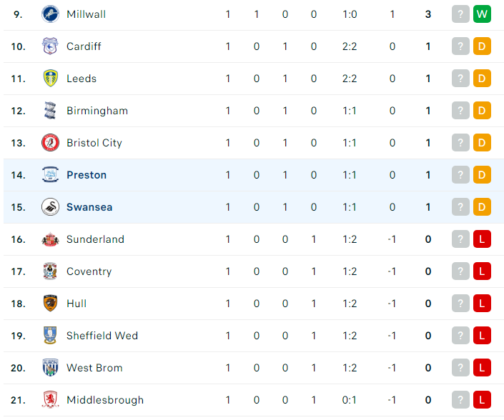504x420 pixels.
Task: Click Middlesbrough's red L form badge
Action: pyautogui.click(x=482, y=400)
